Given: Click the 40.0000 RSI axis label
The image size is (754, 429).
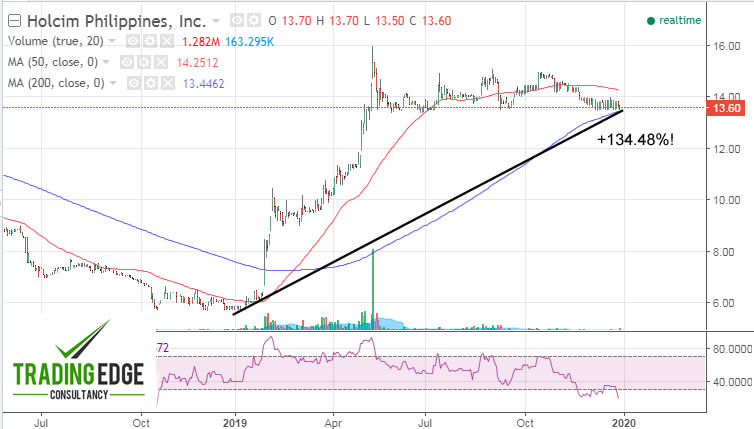Looking at the screenshot, I should (732, 382).
